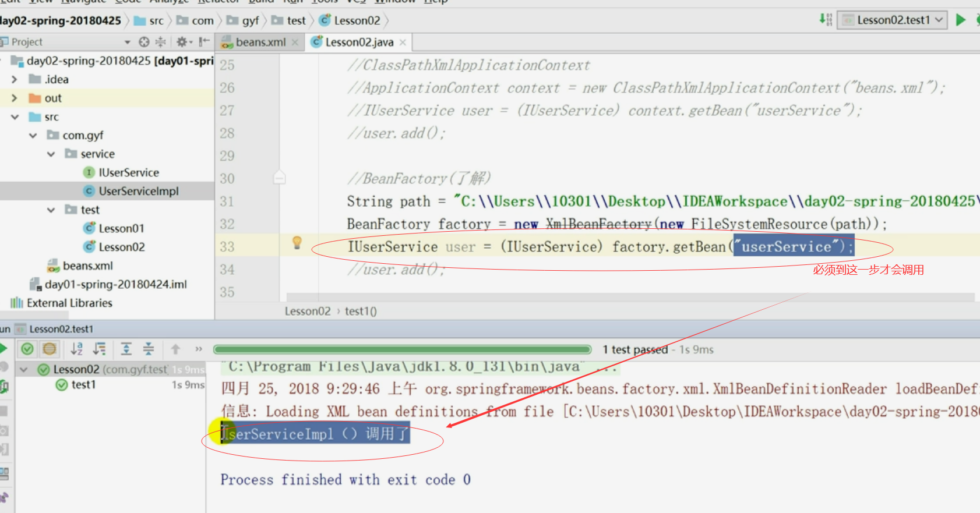980x513 pixels.
Task: Toggle show ignored tests in Run panel
Action: pyautogui.click(x=50, y=349)
